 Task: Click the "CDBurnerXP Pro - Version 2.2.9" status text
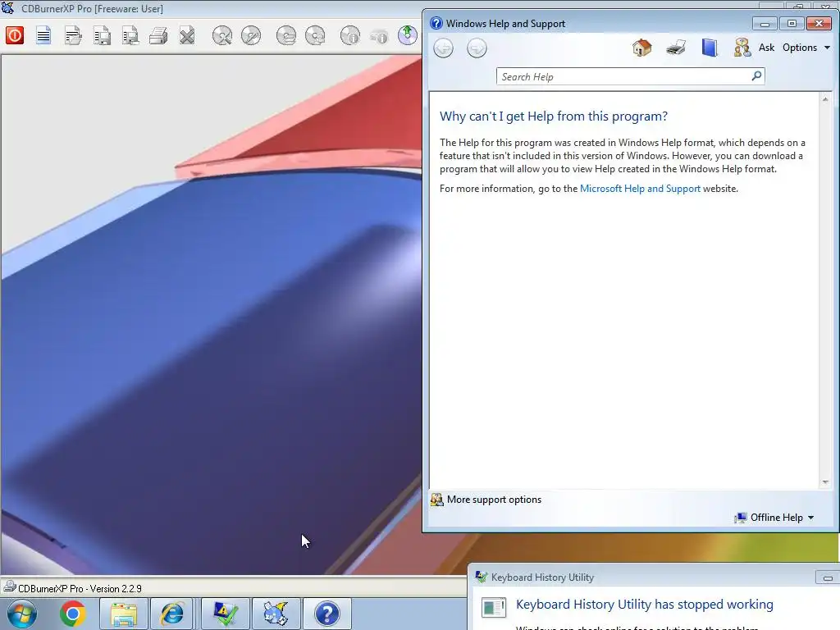pyautogui.click(x=80, y=589)
